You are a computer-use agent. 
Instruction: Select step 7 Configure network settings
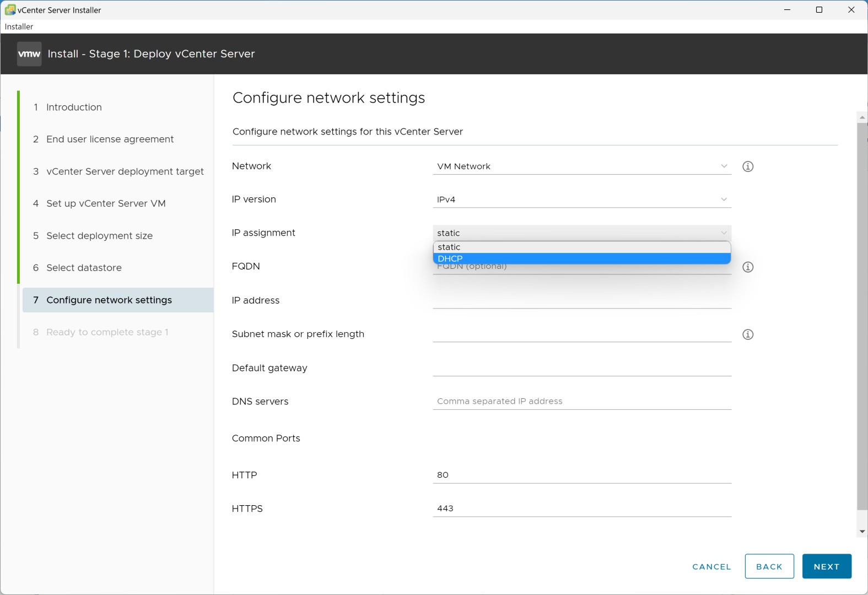[118, 300]
